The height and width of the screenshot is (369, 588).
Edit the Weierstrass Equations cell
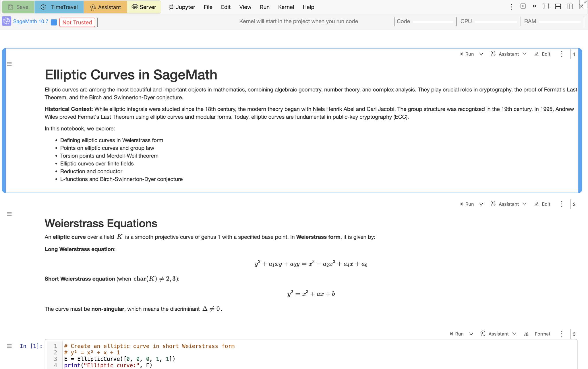(542, 204)
